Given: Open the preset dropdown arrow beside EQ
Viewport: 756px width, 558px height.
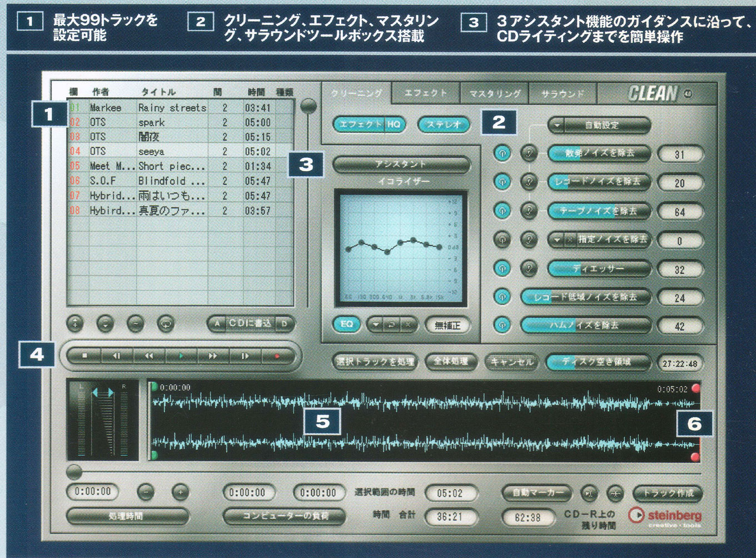Looking at the screenshot, I should (x=376, y=325).
